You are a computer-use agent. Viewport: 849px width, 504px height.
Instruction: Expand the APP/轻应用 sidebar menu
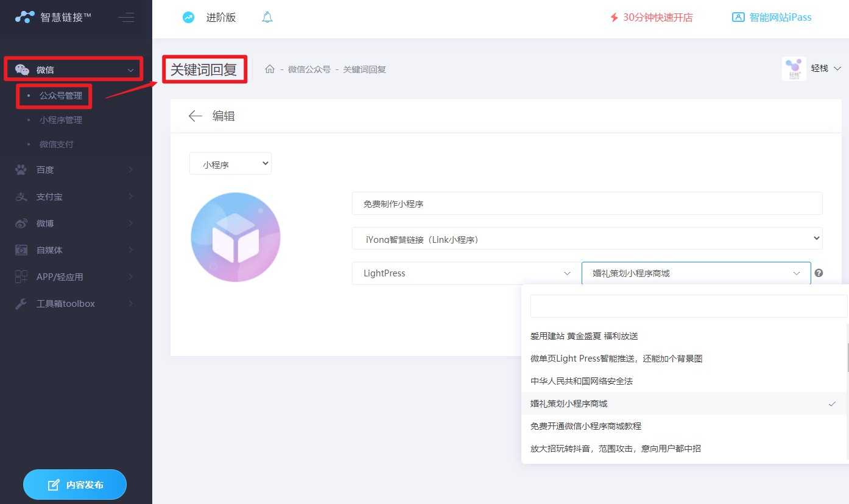(x=130, y=277)
